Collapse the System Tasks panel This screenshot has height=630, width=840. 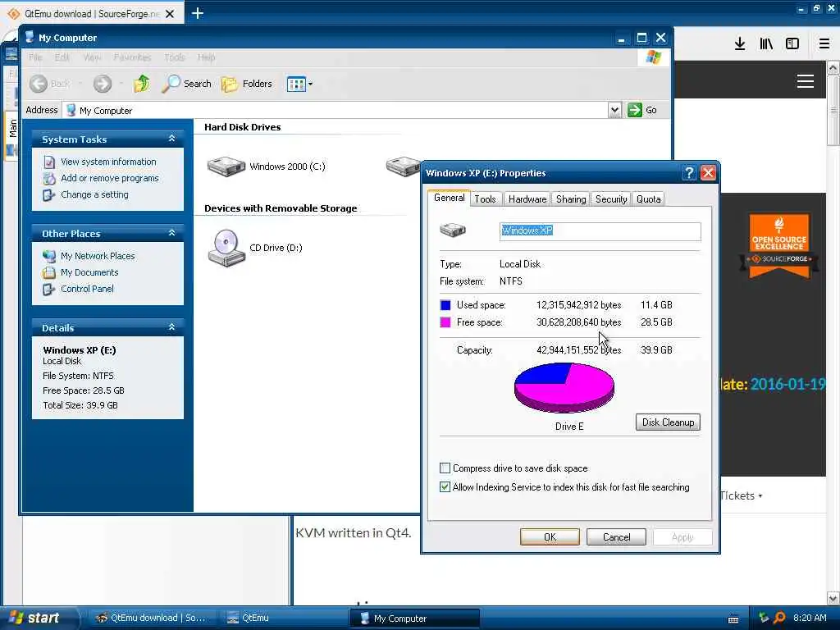pyautogui.click(x=171, y=139)
